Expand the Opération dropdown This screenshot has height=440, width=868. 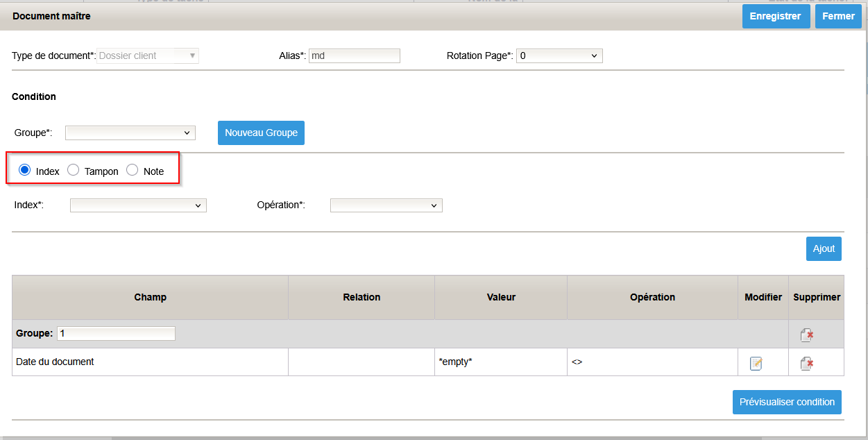pos(386,205)
